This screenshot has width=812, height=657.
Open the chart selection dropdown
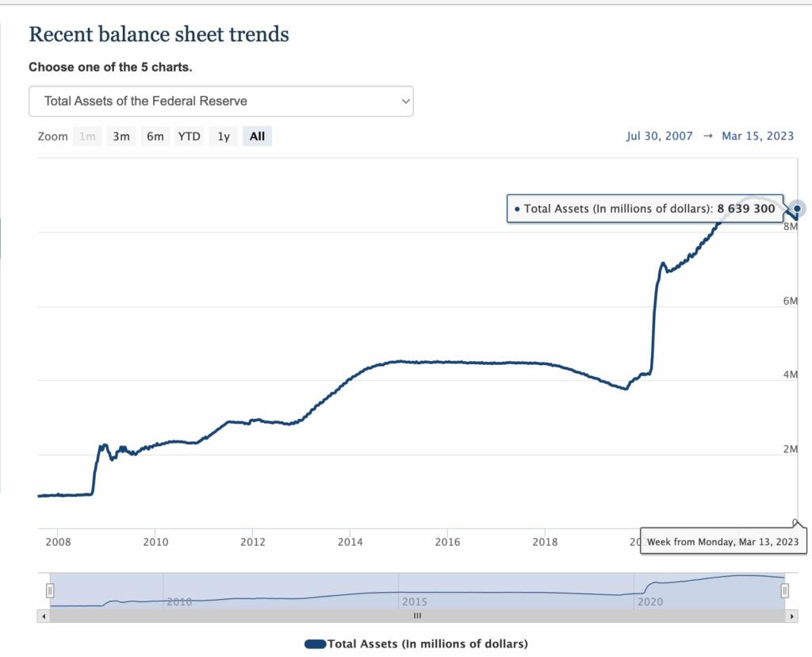tap(220, 102)
